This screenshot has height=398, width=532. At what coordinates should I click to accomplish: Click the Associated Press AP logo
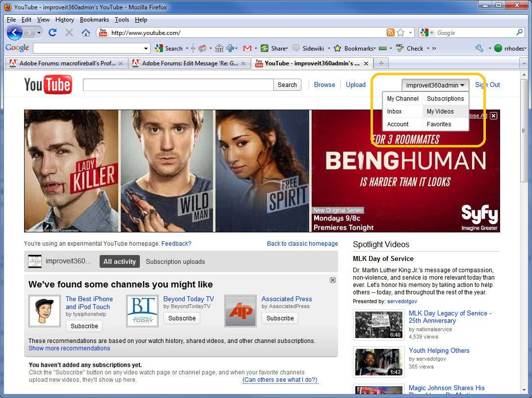tap(240, 311)
